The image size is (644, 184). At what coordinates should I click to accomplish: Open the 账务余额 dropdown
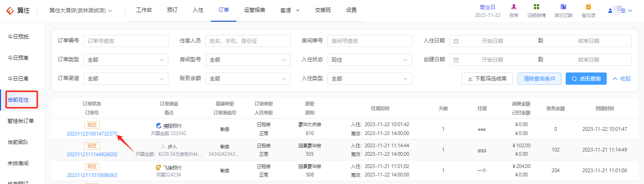[248, 79]
